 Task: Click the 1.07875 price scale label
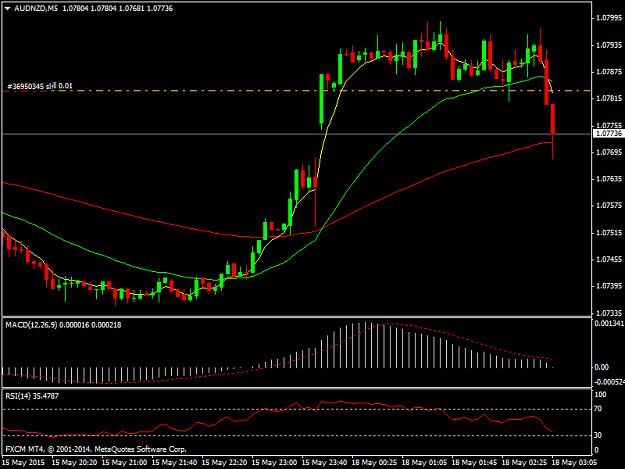[609, 72]
